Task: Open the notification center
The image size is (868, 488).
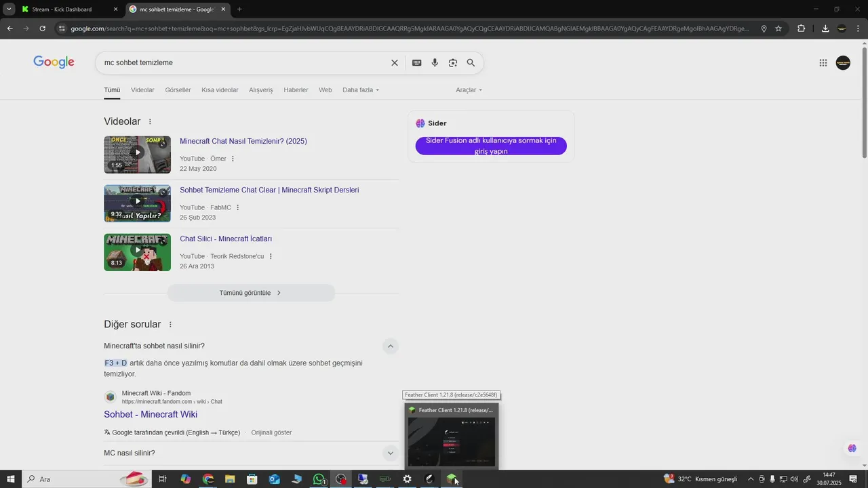Action: tap(853, 479)
